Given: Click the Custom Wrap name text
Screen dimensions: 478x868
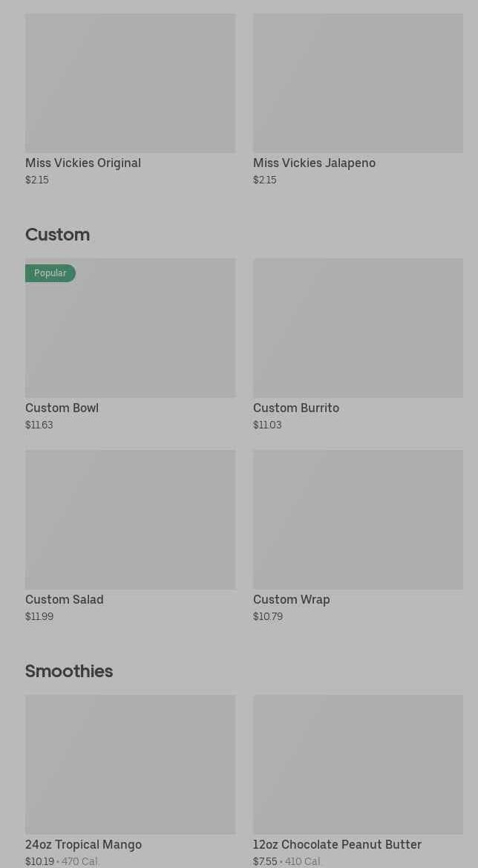Looking at the screenshot, I should pos(292,599).
